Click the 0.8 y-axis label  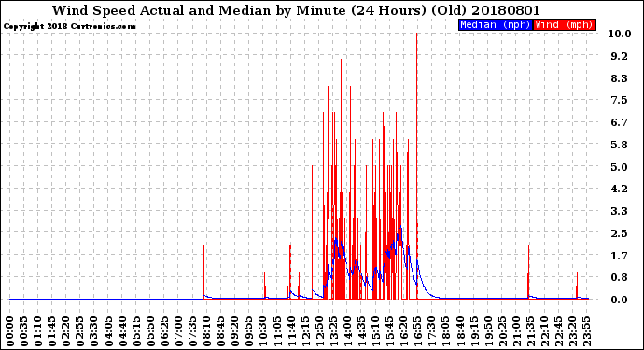click(x=620, y=278)
